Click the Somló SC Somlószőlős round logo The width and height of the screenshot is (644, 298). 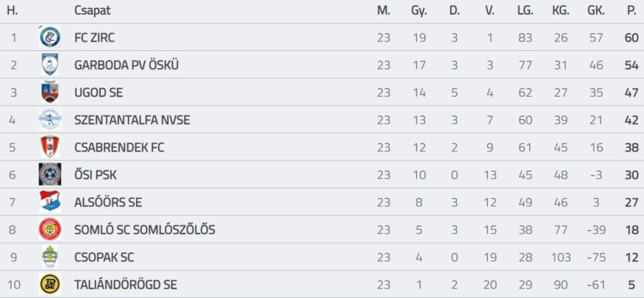50,230
